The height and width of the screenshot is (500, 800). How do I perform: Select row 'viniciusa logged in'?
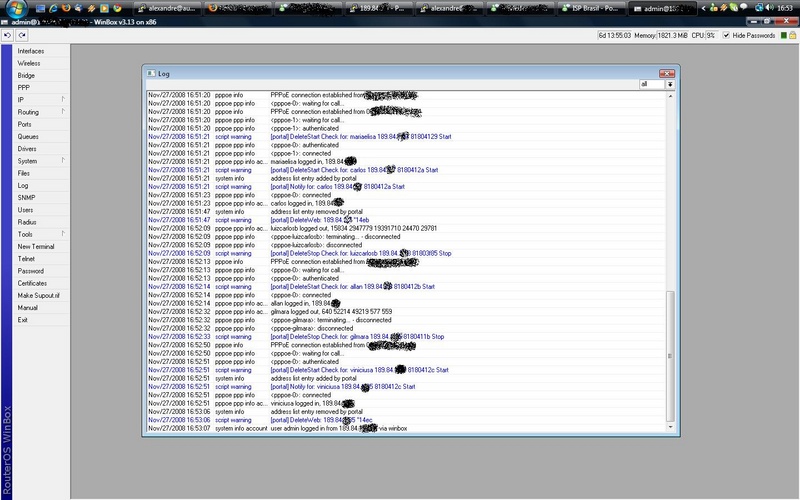(406, 403)
